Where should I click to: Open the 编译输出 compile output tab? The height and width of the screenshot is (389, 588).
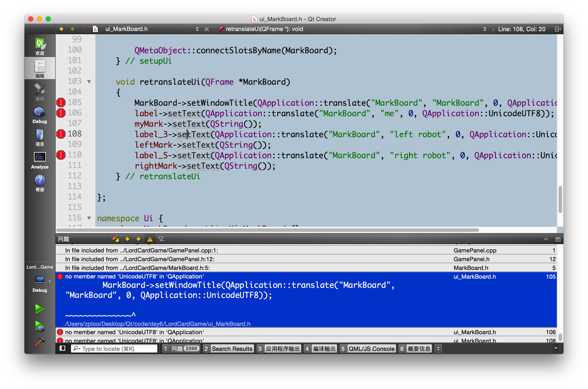coord(320,349)
